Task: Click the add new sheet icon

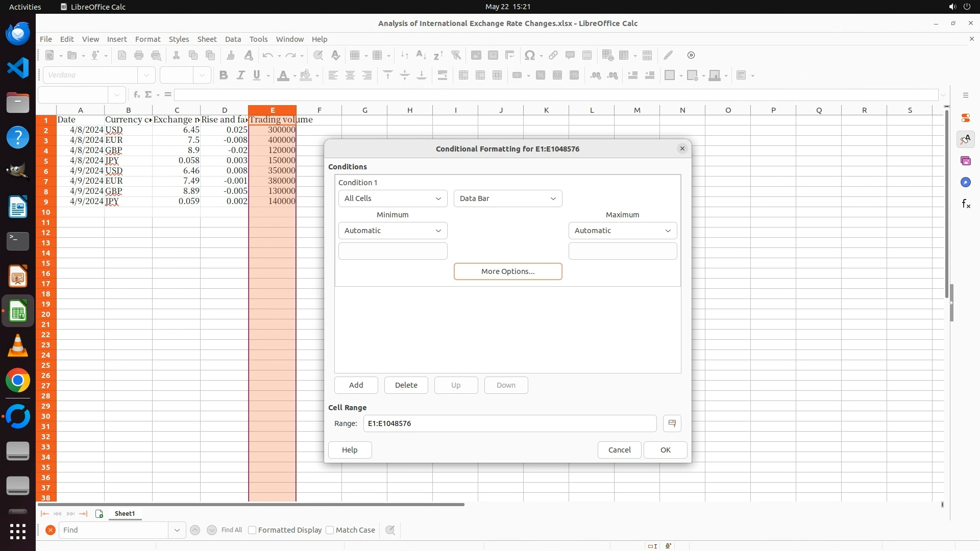Action: (99, 514)
